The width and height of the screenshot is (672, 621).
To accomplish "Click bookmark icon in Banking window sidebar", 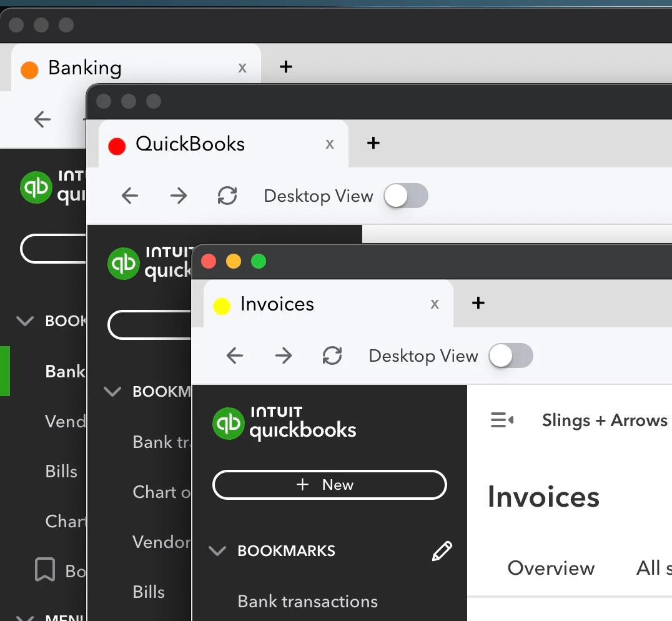I will pos(45,570).
